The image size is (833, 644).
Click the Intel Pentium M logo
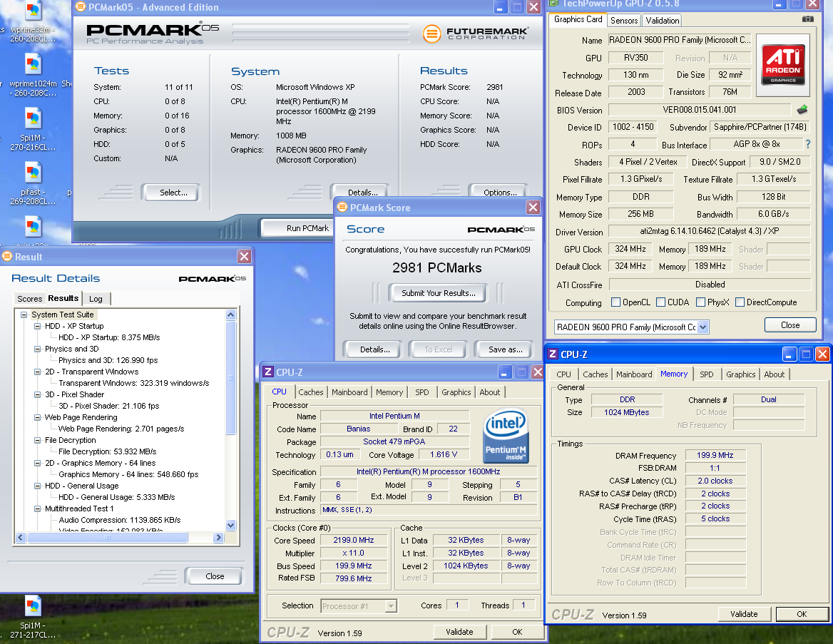[x=506, y=436]
